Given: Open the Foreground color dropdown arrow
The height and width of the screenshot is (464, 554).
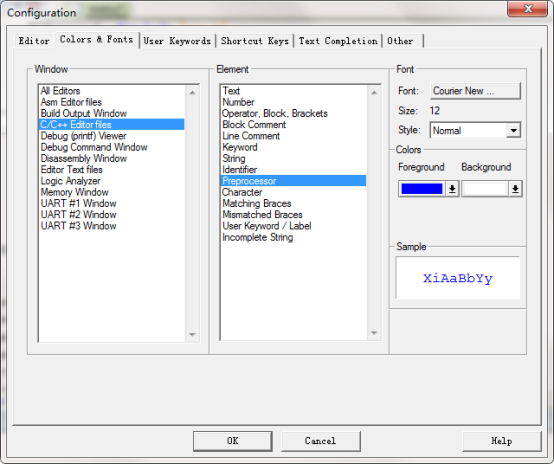Looking at the screenshot, I should pos(452,189).
